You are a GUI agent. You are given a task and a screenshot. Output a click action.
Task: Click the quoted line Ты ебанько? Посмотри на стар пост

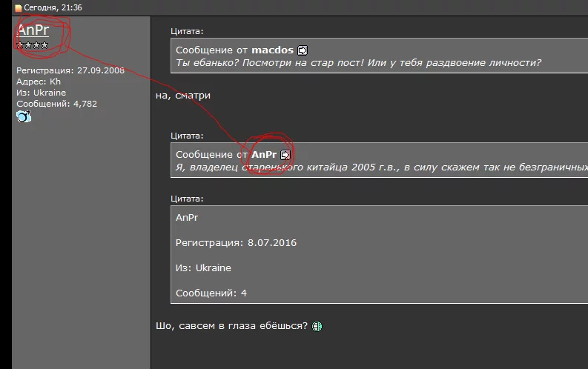tap(358, 62)
